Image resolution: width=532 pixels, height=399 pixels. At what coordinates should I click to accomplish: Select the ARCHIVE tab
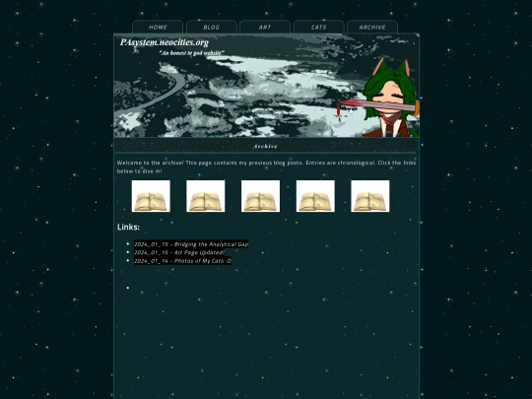click(x=372, y=27)
